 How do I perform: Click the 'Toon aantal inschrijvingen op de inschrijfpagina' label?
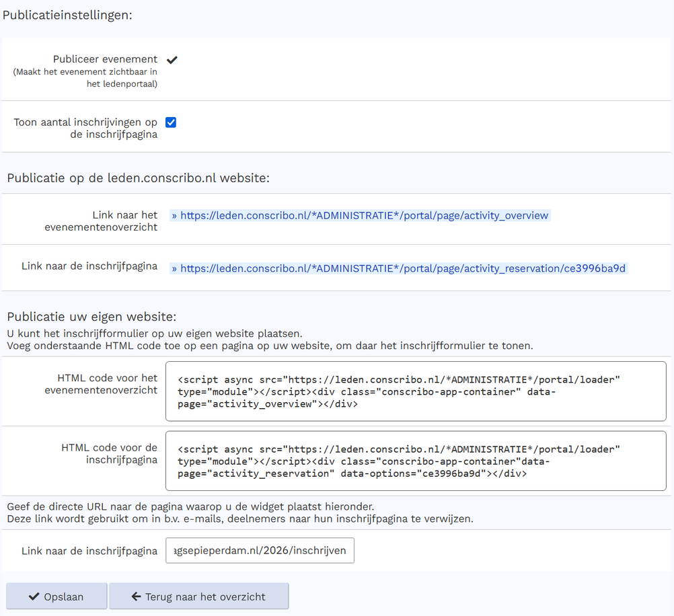pyautogui.click(x=85, y=128)
